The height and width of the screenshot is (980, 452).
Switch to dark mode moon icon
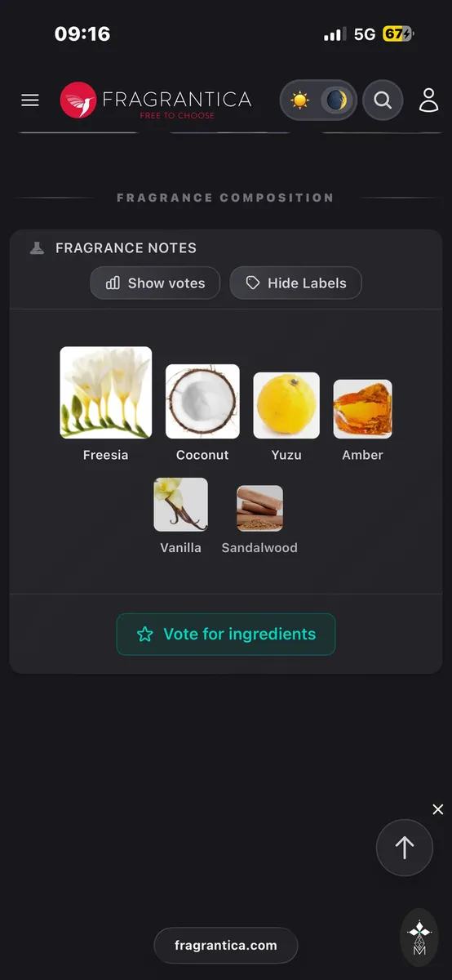(x=336, y=100)
